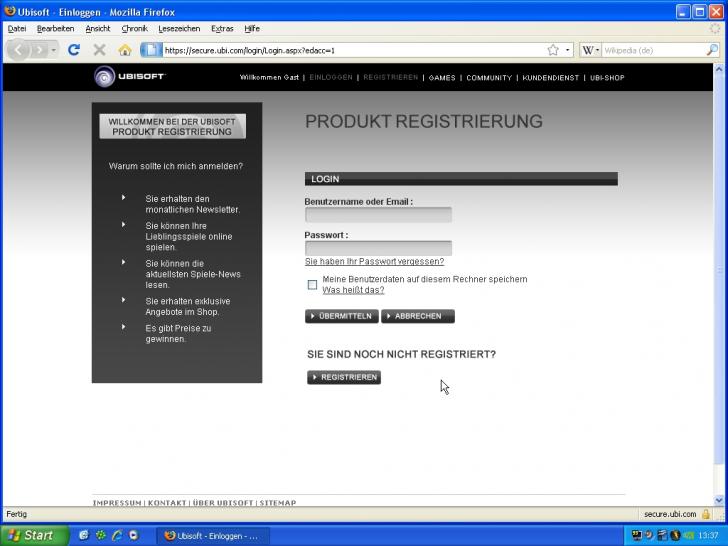The width and height of the screenshot is (728, 546).
Task: Open the SITEMAP footer link
Action: click(278, 503)
